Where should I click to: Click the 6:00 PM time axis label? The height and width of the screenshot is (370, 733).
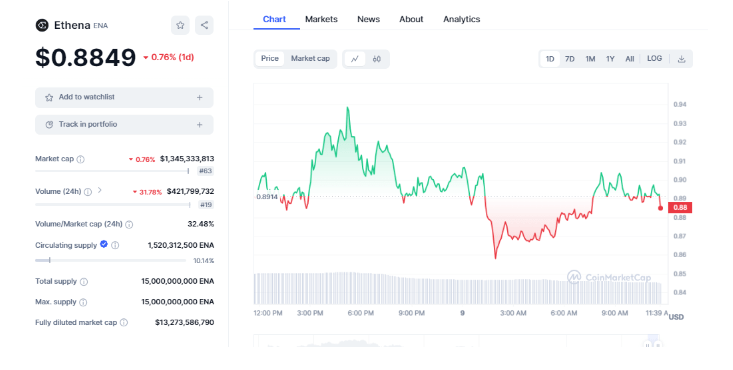click(x=360, y=313)
